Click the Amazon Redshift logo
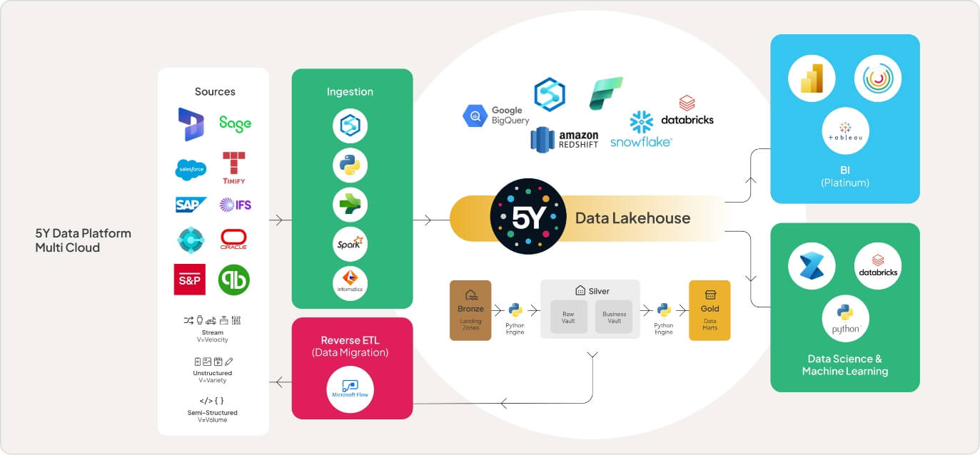Viewport: 980px width, 455px height. pyautogui.click(x=565, y=139)
